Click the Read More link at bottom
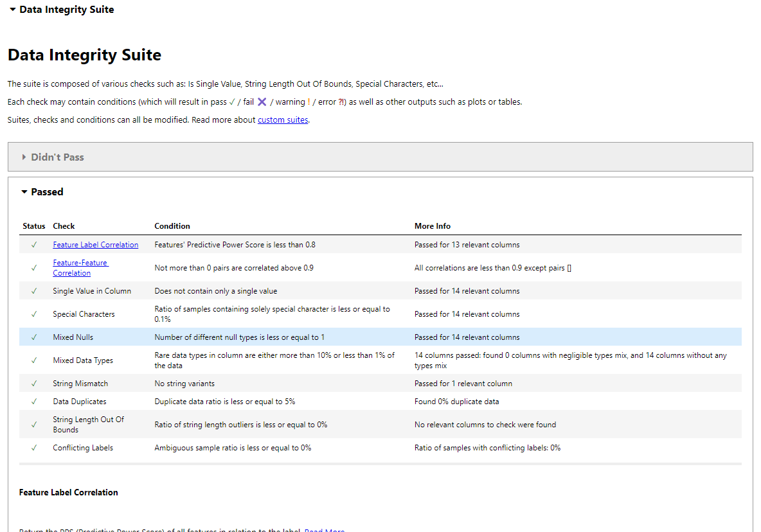The image size is (761, 532). coord(325,529)
